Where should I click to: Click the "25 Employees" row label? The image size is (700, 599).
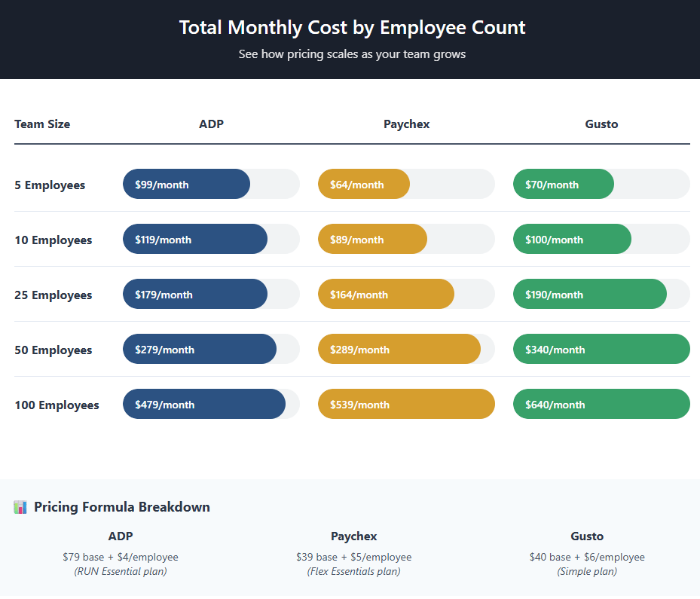point(53,295)
